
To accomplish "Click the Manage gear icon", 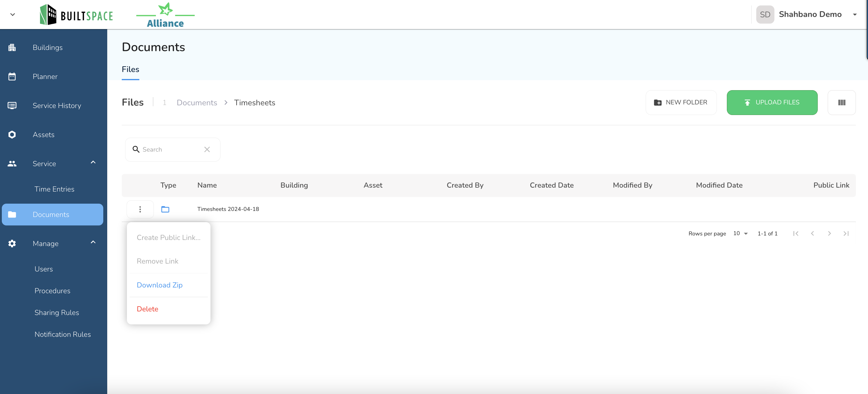I will pyautogui.click(x=12, y=244).
